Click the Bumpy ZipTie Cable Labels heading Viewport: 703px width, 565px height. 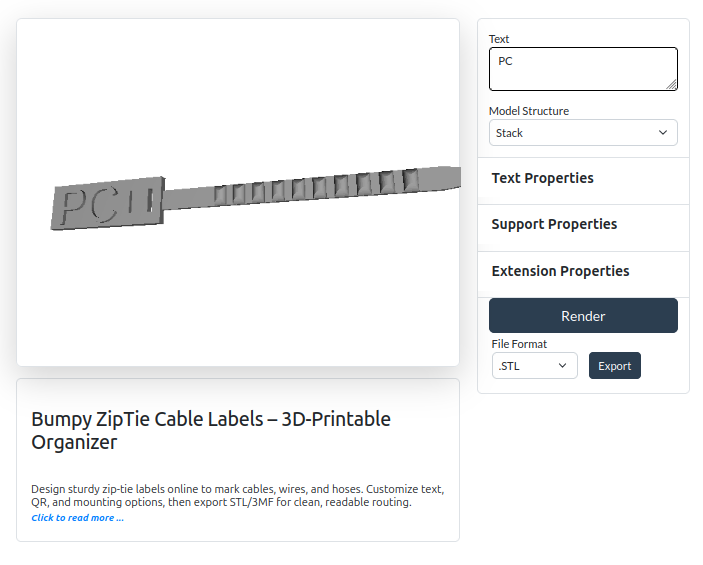(x=210, y=430)
